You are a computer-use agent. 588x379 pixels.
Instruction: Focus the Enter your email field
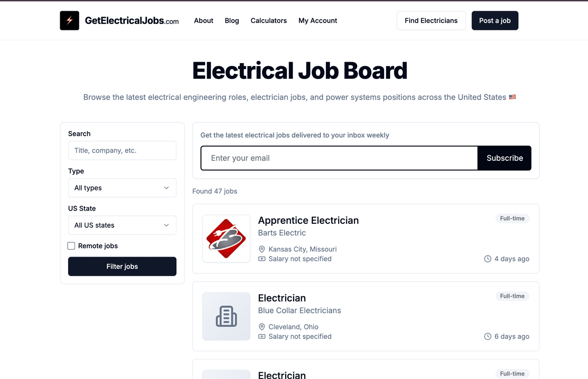tap(339, 158)
